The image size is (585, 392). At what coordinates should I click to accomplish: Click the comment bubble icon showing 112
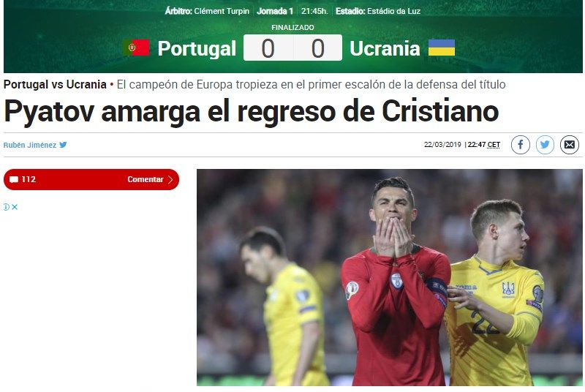(14, 180)
